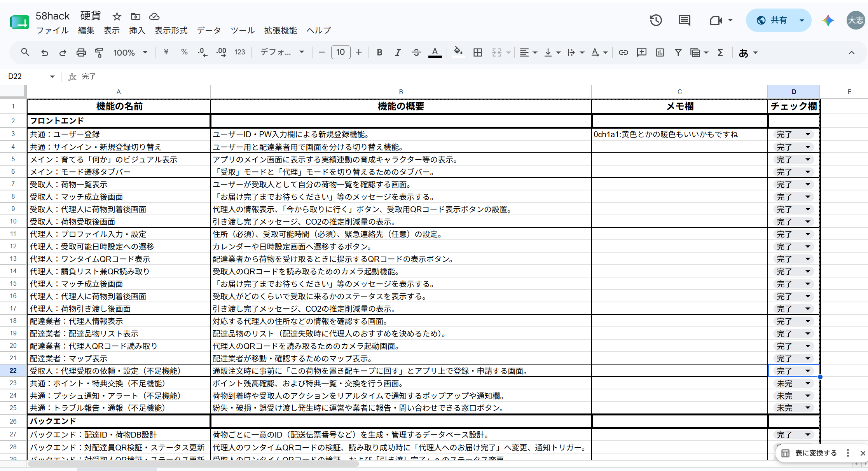Toggle italic formatting
The image size is (868, 471).
[398, 52]
